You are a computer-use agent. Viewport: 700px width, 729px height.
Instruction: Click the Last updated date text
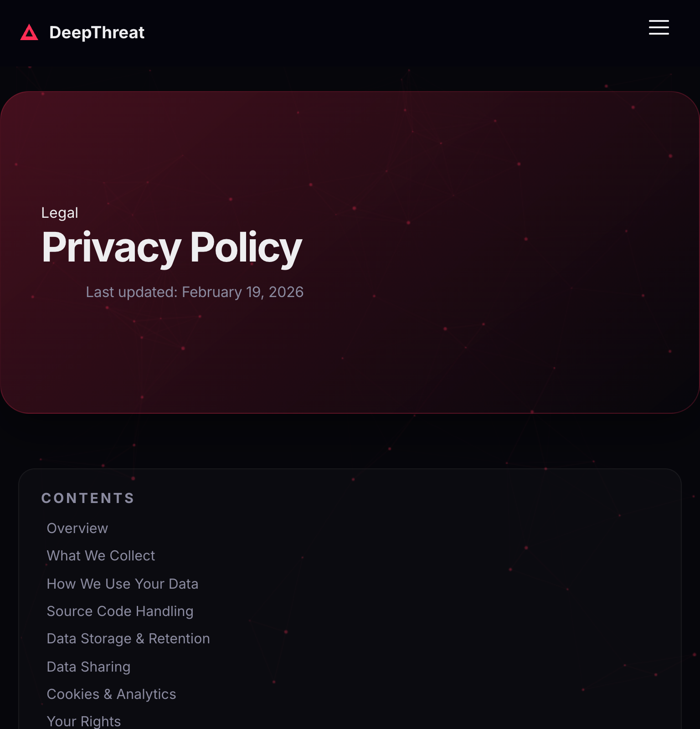click(x=195, y=292)
